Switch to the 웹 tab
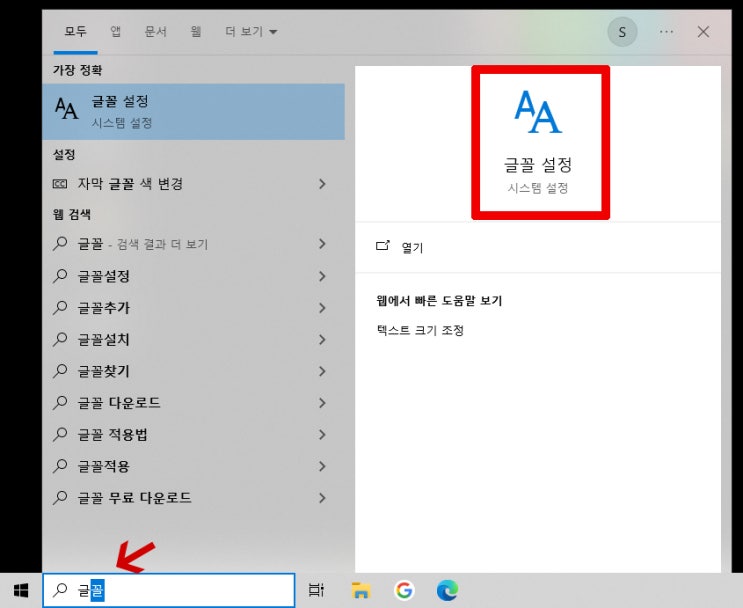743x608 pixels. click(196, 32)
